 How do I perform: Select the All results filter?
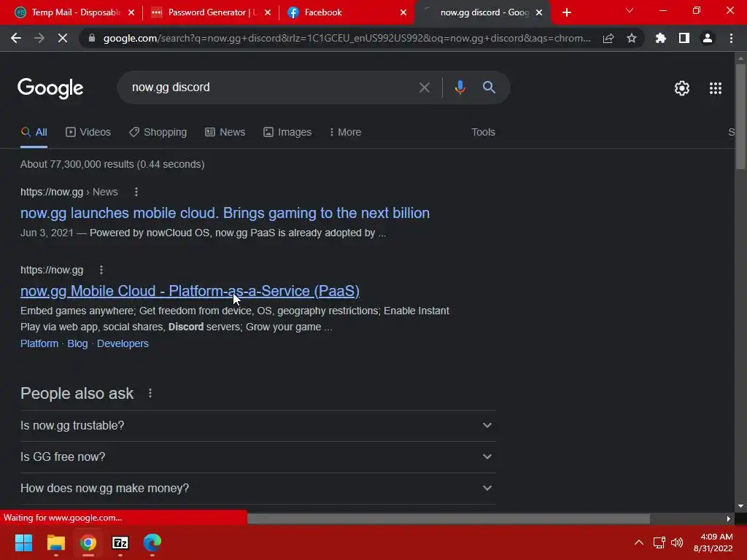click(34, 133)
